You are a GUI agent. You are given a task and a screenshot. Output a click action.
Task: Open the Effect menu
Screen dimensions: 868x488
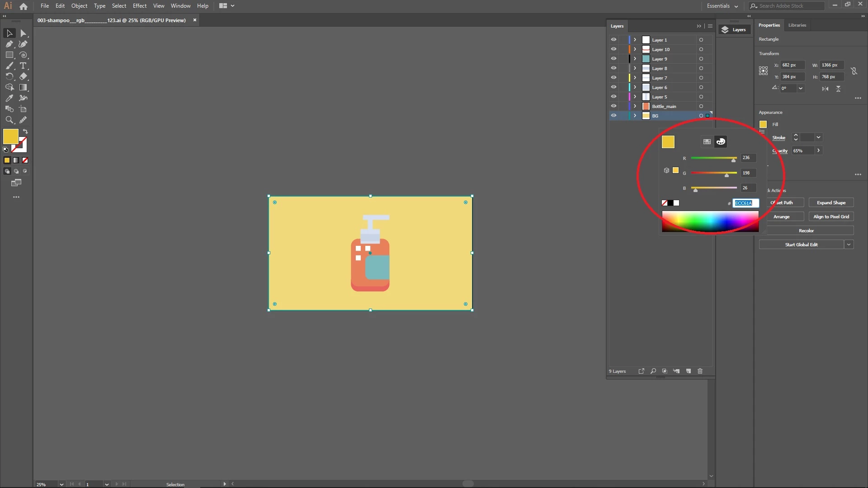[x=140, y=6]
